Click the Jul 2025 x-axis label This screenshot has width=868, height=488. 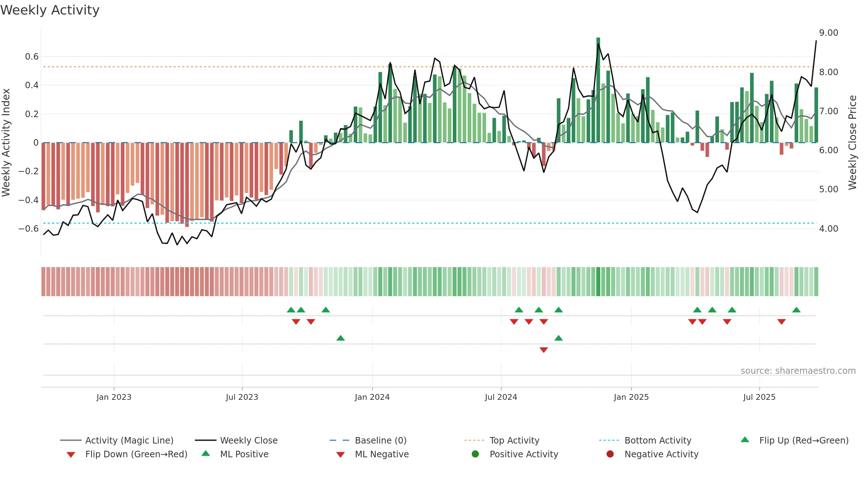[759, 397]
